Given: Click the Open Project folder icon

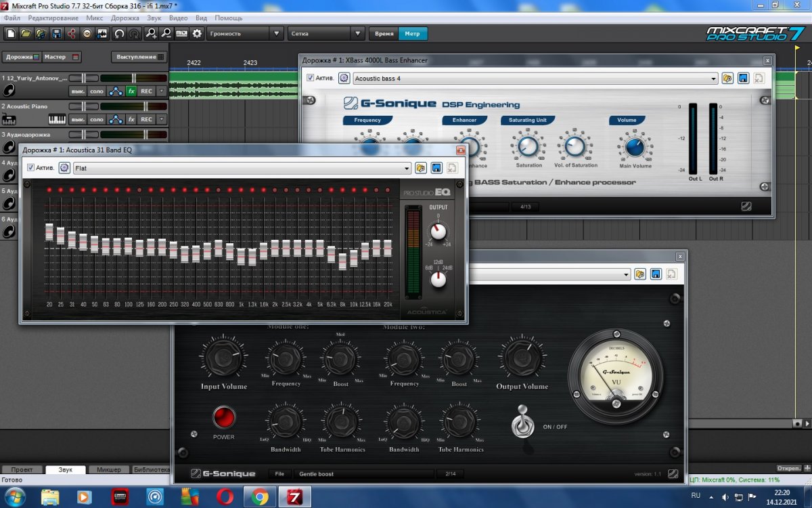Looking at the screenshot, I should point(26,33).
